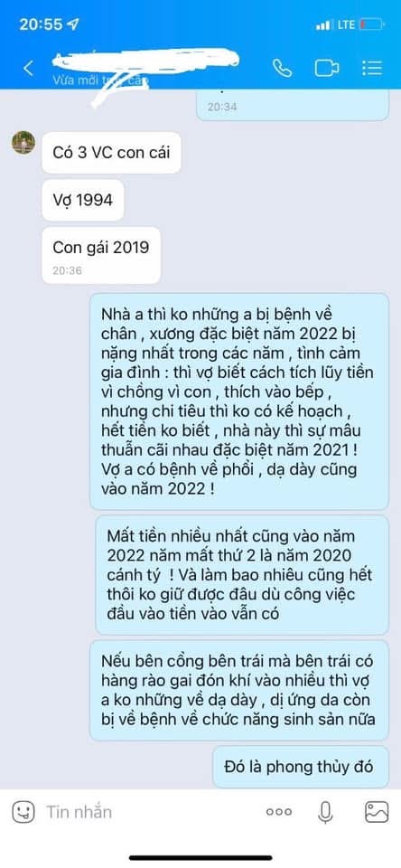Tap the 'Con gái 2019' message
The width and height of the screenshot is (401, 868).
tap(101, 255)
